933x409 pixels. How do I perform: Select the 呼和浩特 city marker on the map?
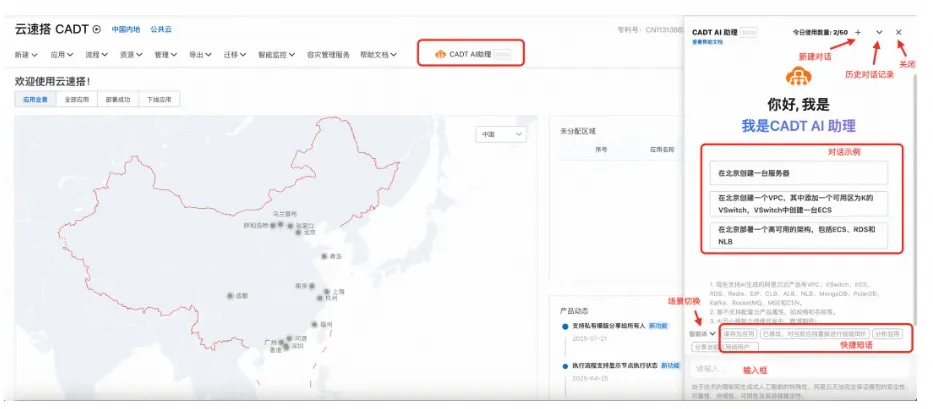point(273,225)
